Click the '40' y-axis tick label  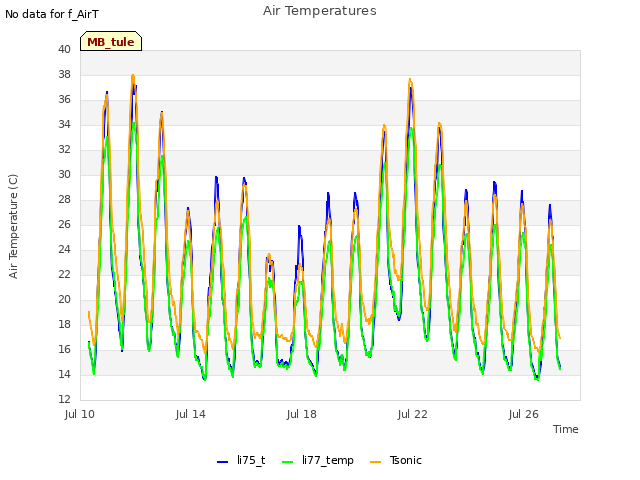[64, 49]
